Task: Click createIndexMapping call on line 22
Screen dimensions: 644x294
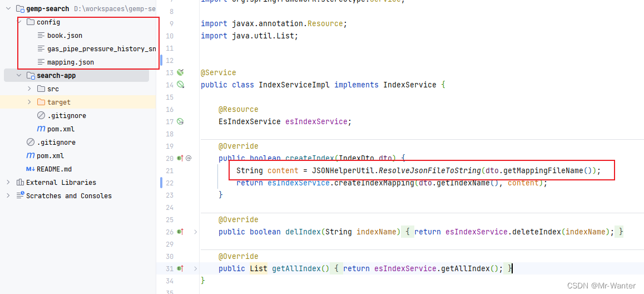Action: click(x=373, y=183)
